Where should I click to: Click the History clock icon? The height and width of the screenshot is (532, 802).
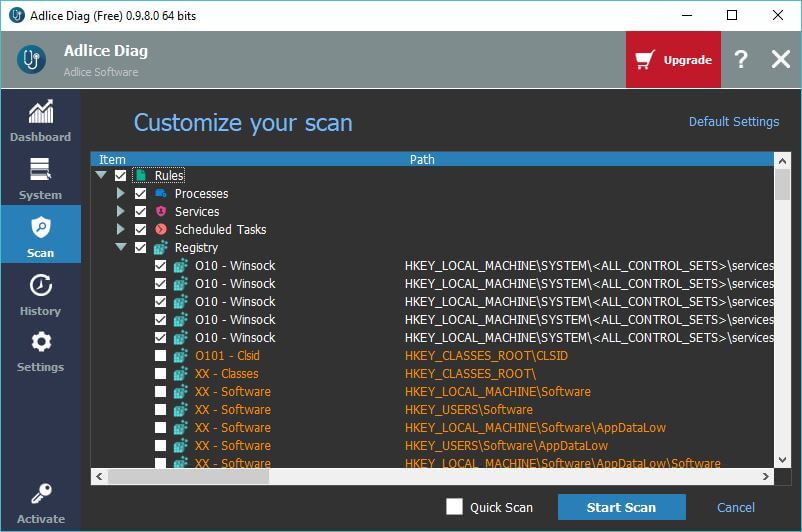click(40, 286)
